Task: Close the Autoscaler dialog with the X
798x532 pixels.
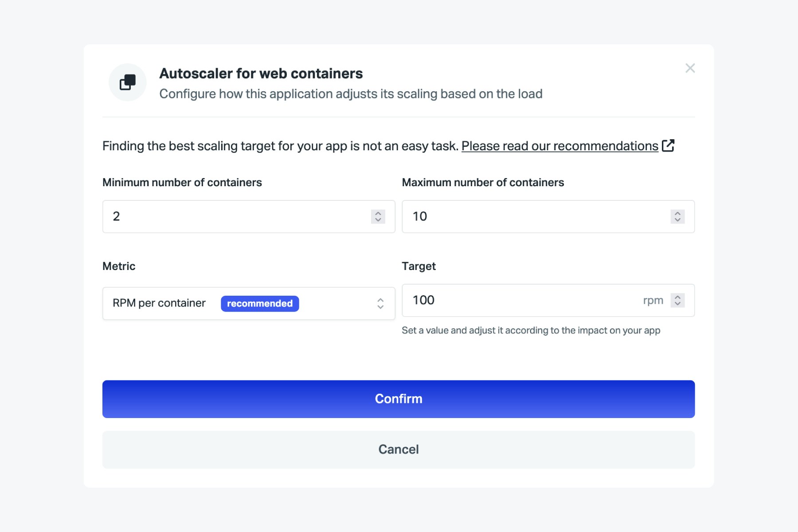Action: [x=690, y=68]
